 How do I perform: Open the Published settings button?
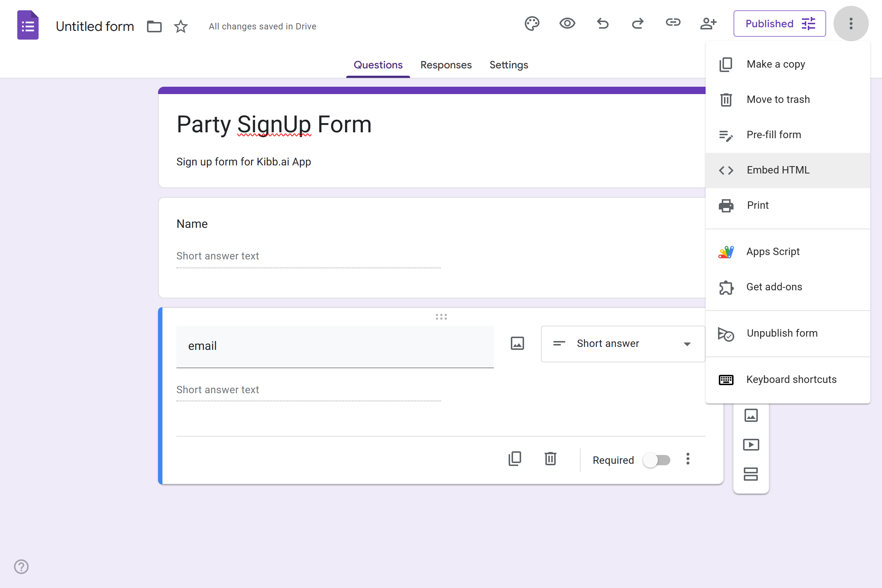(779, 24)
